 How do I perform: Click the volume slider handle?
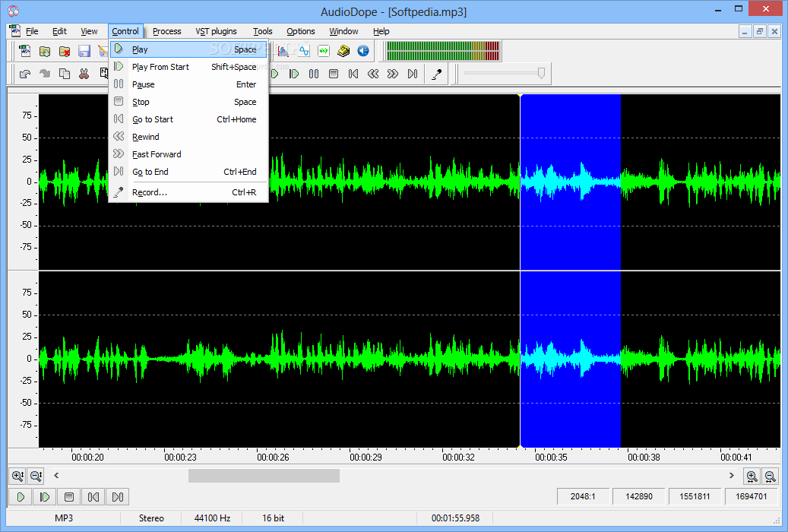coord(541,74)
